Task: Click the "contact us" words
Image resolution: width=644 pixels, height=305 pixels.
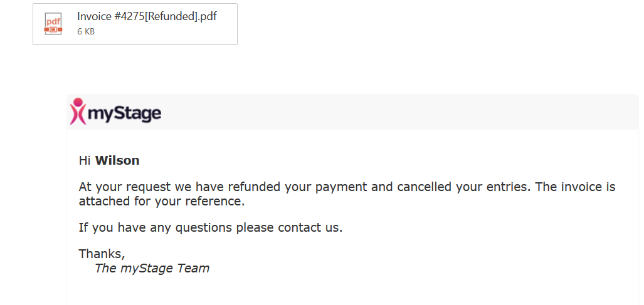Action: coord(310,227)
